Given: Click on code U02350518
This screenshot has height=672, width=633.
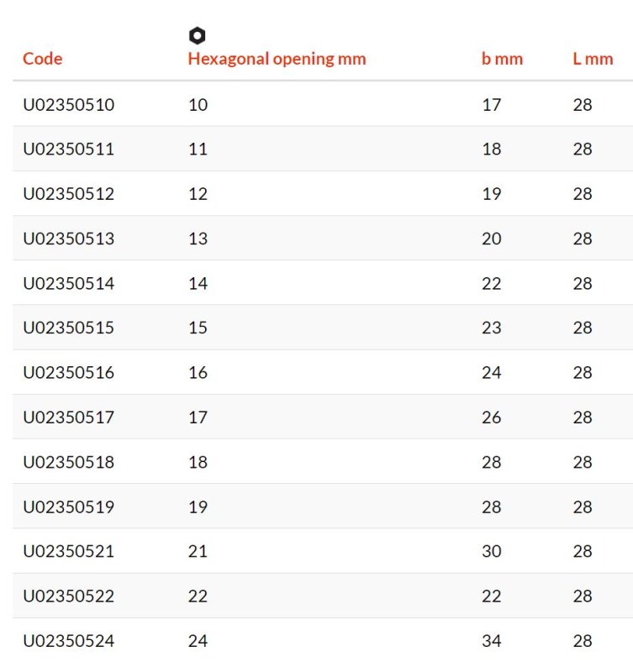Looking at the screenshot, I should point(69,462).
